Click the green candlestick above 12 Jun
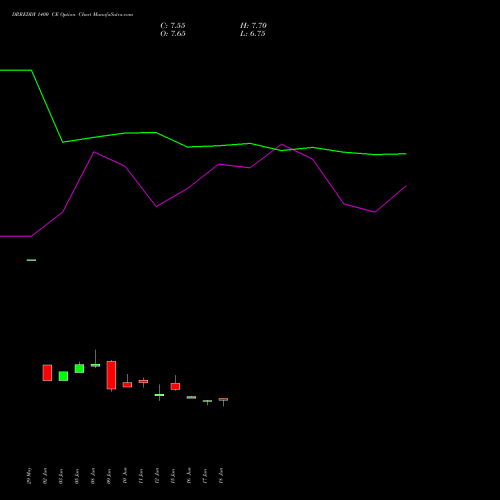 pos(159,395)
